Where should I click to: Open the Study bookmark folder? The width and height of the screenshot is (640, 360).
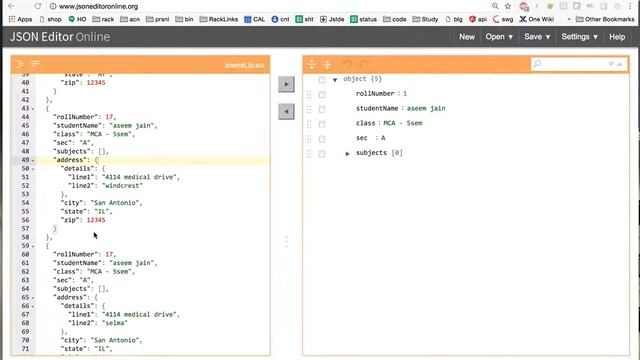point(425,19)
